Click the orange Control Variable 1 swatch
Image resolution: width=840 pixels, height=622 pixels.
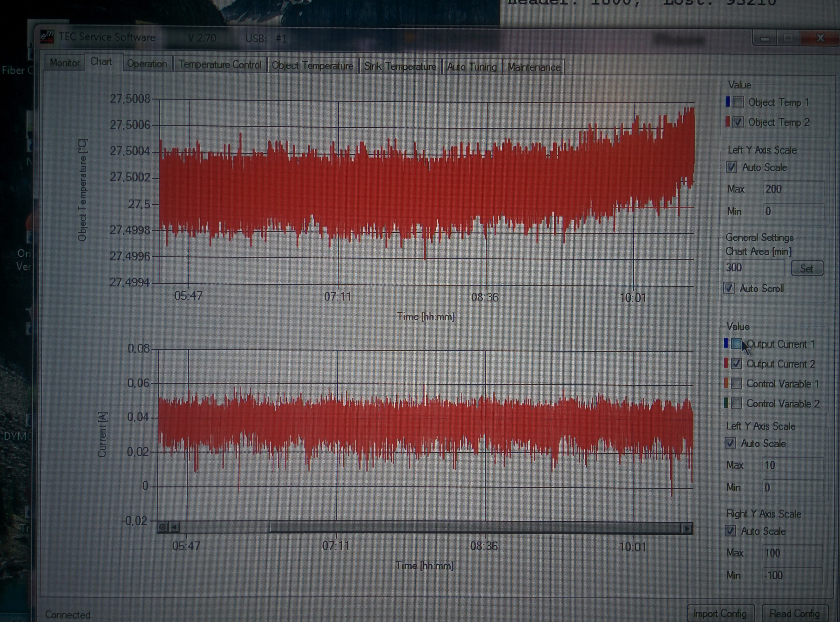click(726, 383)
